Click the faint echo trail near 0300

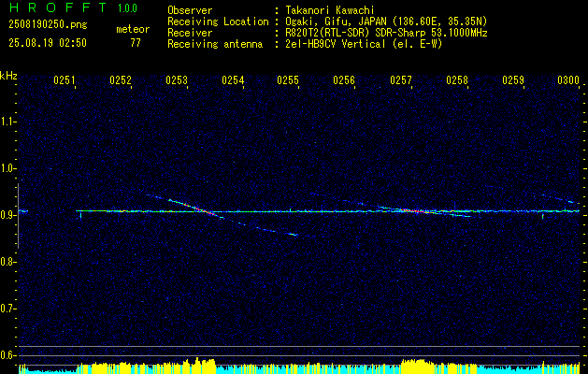[559, 199]
